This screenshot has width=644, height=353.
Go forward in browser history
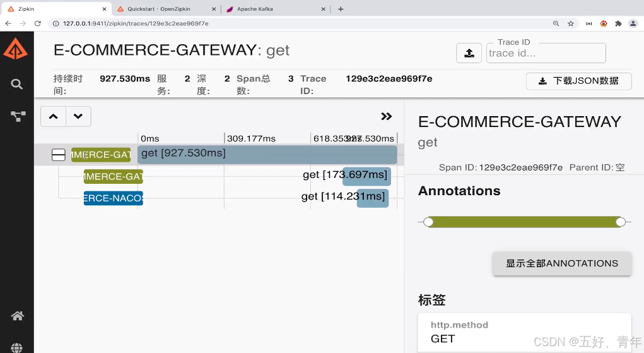pyautogui.click(x=23, y=23)
